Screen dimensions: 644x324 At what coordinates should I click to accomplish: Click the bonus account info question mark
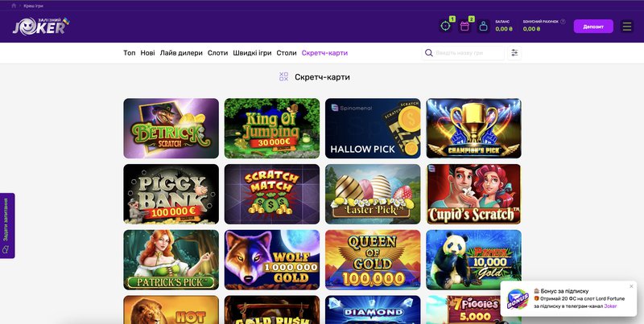point(563,22)
